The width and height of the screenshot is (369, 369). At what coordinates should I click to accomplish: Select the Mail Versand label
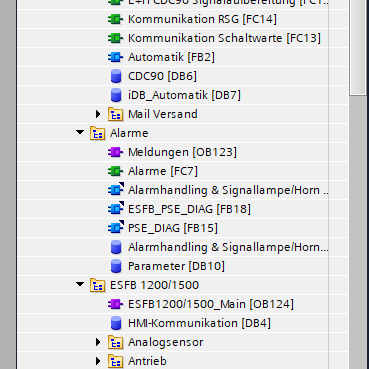[163, 114]
